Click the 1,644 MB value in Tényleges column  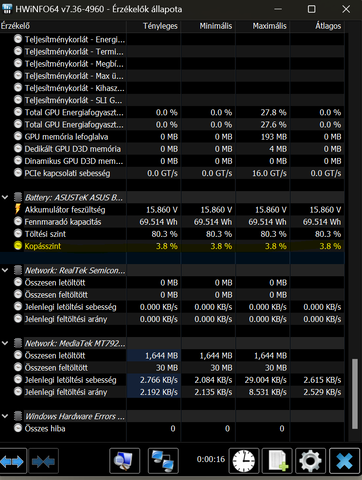(161, 356)
